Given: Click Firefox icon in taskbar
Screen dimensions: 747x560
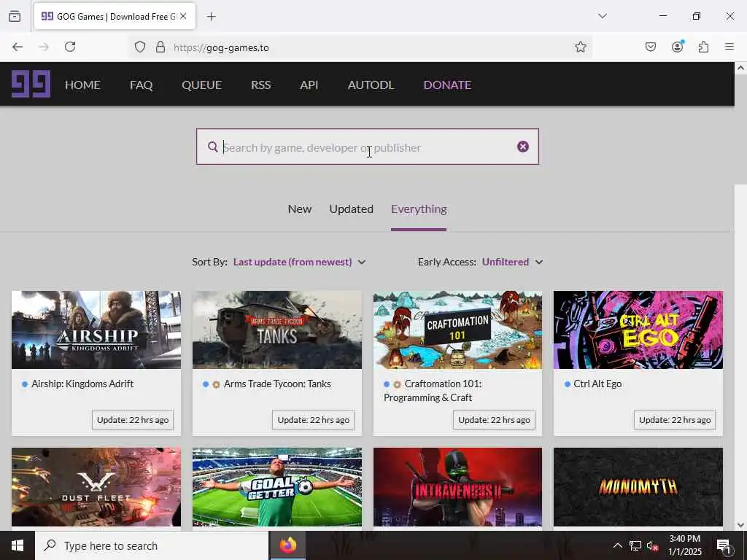Looking at the screenshot, I should (x=287, y=545).
